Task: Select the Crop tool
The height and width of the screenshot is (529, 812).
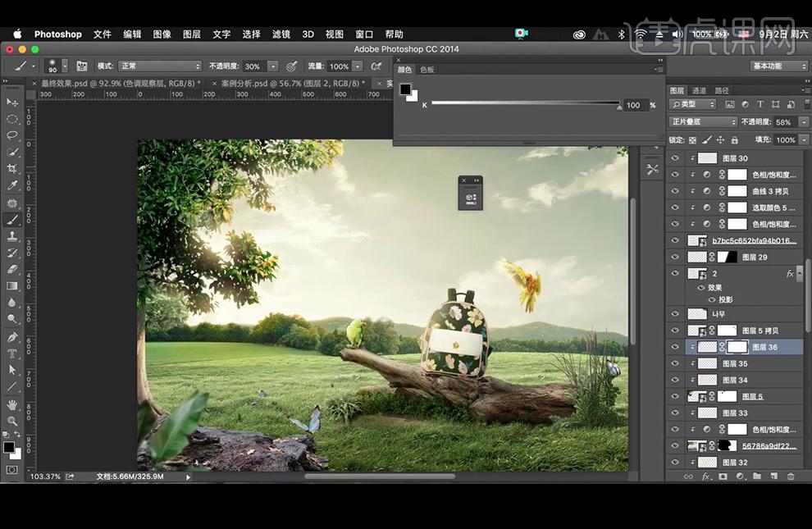Action: [12, 169]
